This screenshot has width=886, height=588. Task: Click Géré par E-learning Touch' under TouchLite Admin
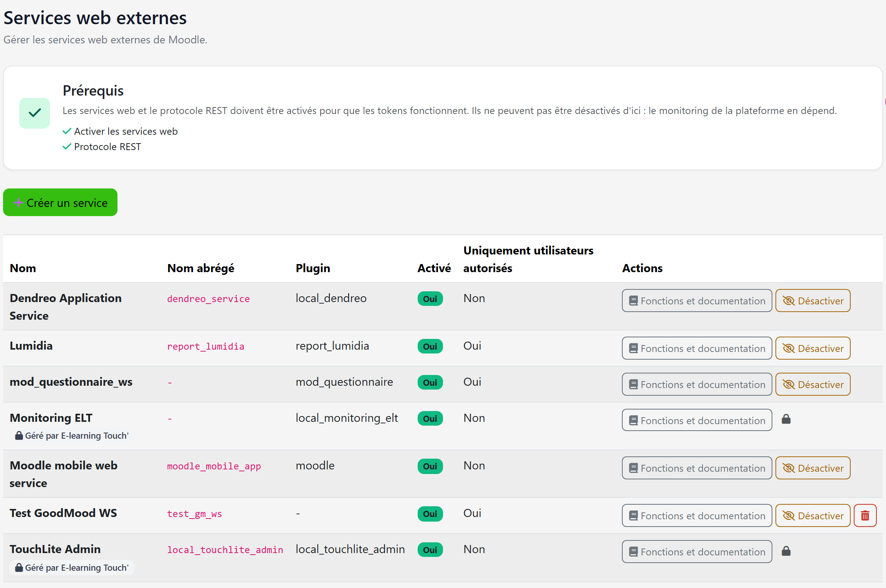click(72, 568)
